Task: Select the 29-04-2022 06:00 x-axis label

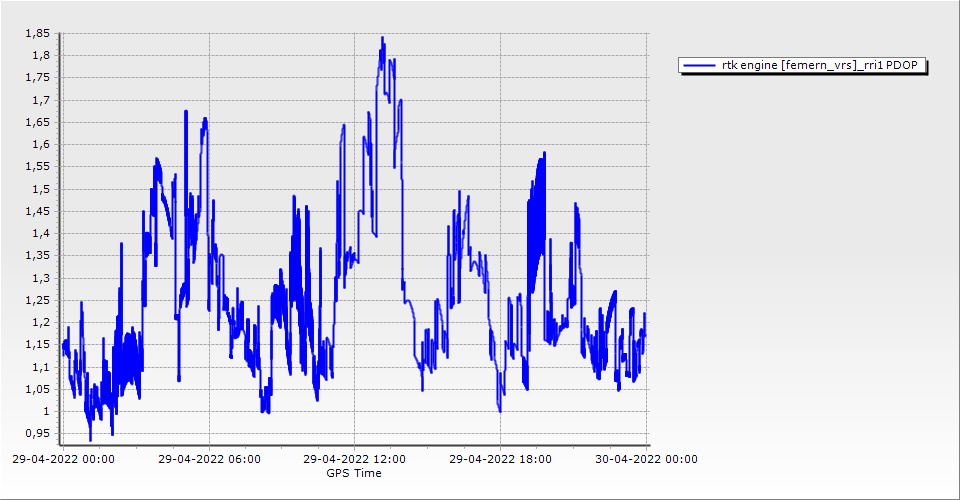Action: point(210,460)
